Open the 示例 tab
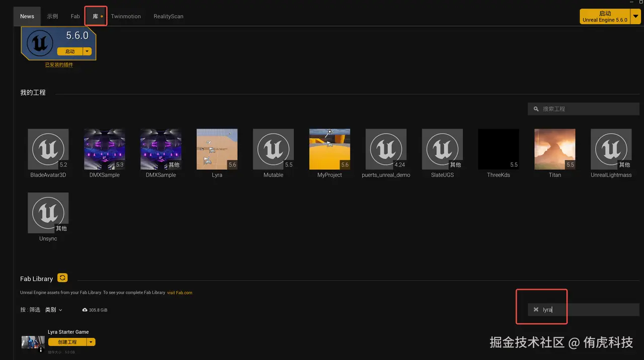644x360 pixels. click(52, 16)
